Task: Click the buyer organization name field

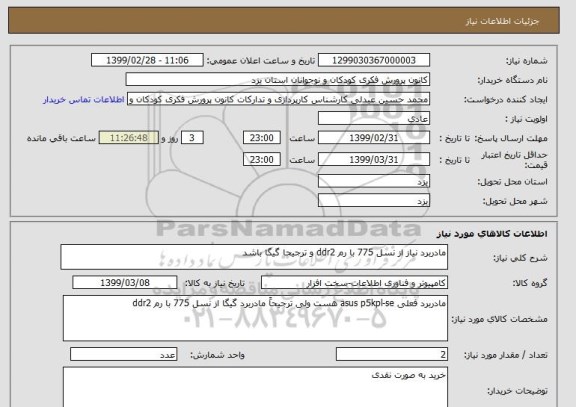Action: tap(278, 80)
